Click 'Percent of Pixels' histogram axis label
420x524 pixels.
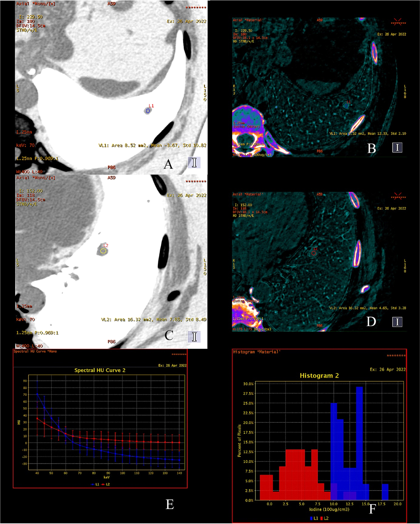[x=240, y=441]
